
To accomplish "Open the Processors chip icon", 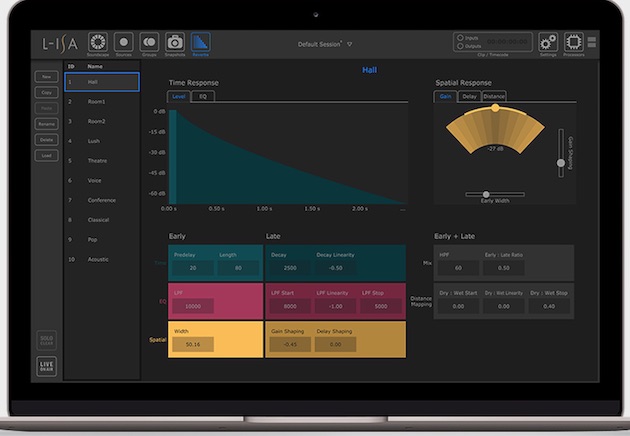I will click(x=574, y=42).
